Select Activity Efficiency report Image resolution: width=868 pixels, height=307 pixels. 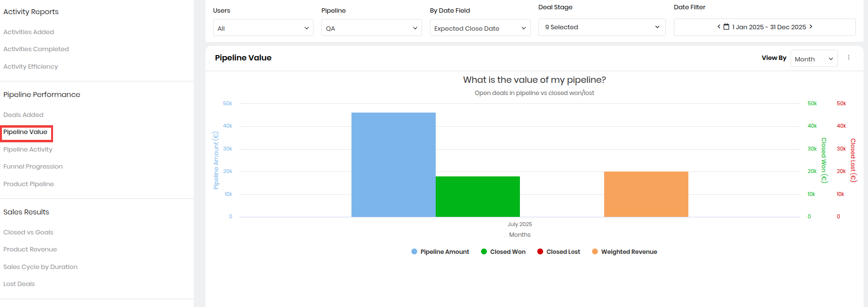[x=31, y=67]
